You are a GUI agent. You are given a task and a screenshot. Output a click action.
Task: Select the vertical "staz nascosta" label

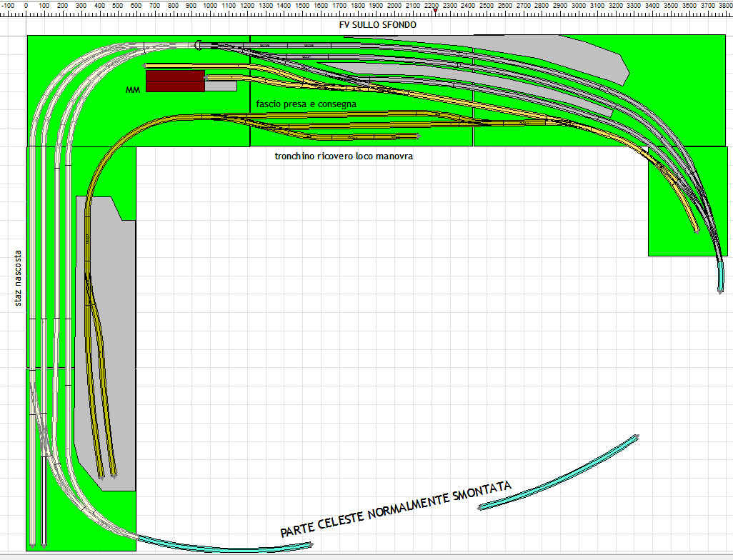[x=18, y=279]
